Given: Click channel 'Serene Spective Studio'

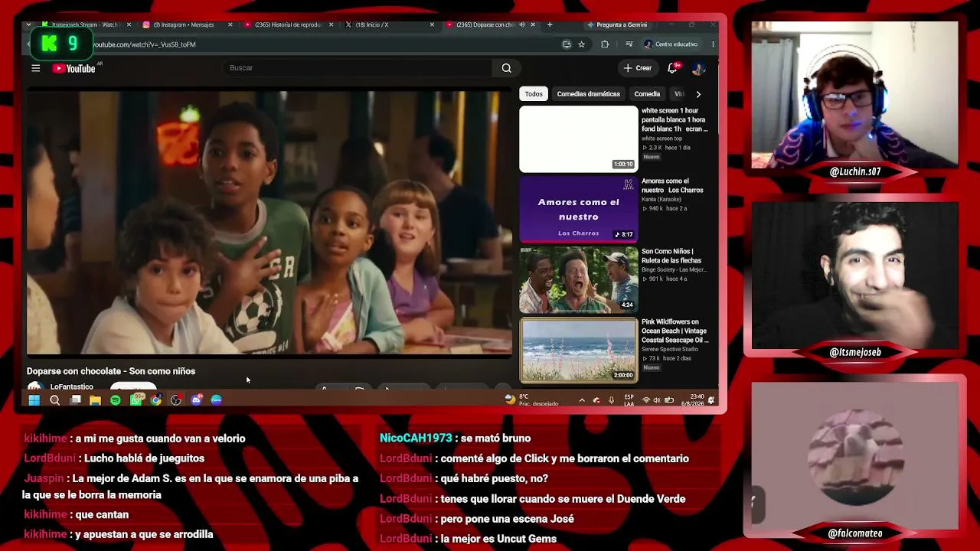Looking at the screenshot, I should pyautogui.click(x=669, y=349).
